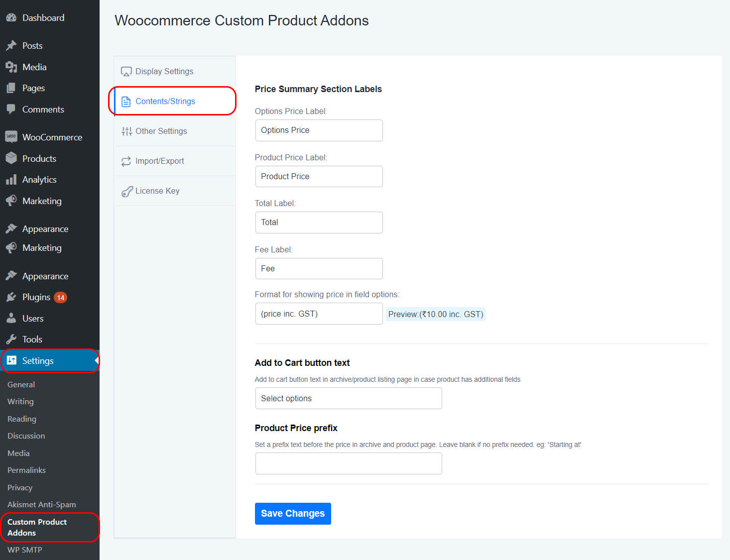Viewport: 730px width, 560px height.
Task: Click the Pages icon in sidebar
Action: click(x=11, y=88)
